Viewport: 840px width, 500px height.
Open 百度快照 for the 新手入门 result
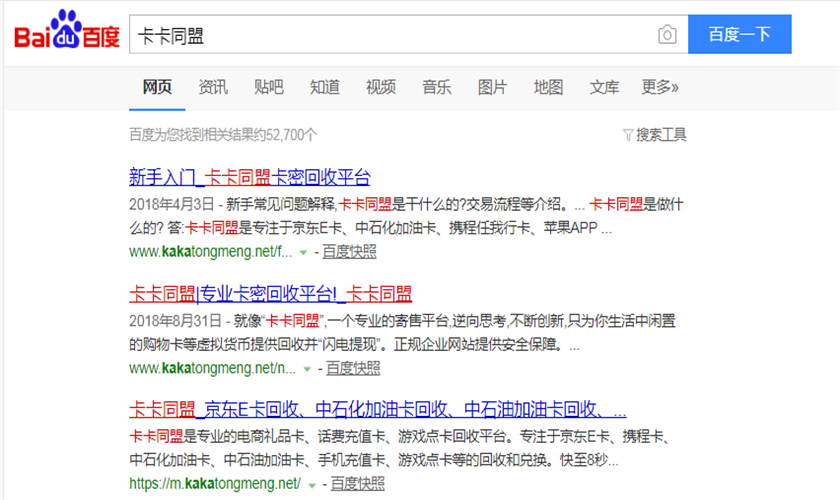pos(349,251)
